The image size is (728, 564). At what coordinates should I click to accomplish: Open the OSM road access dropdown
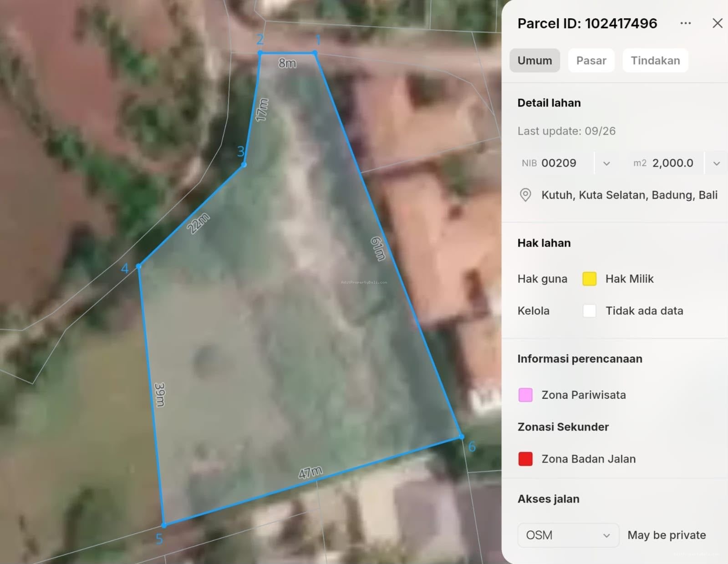(568, 535)
